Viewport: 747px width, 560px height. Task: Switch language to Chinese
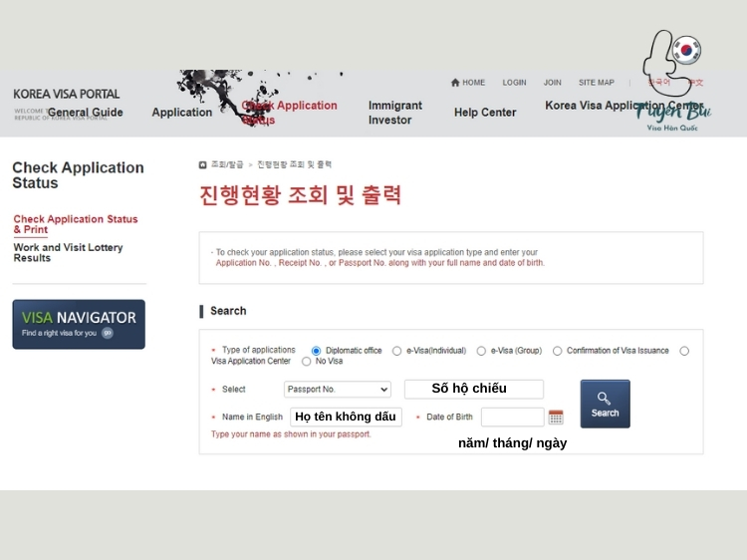click(695, 83)
